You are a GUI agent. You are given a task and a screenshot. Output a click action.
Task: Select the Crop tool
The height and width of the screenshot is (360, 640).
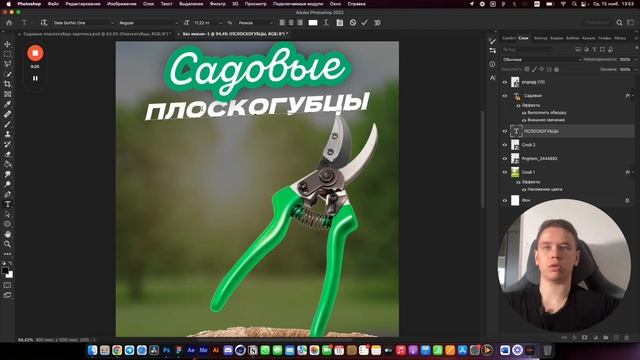(x=7, y=84)
